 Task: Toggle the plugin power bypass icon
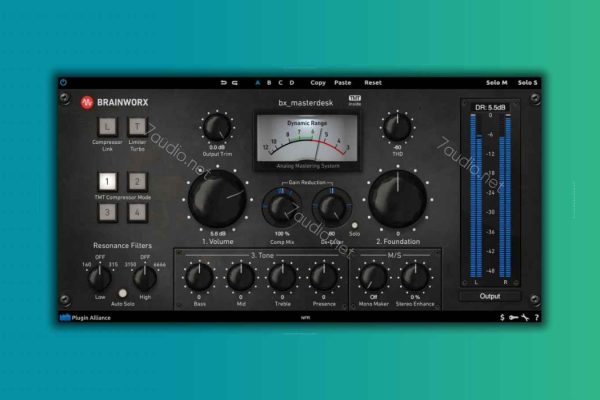(x=64, y=82)
